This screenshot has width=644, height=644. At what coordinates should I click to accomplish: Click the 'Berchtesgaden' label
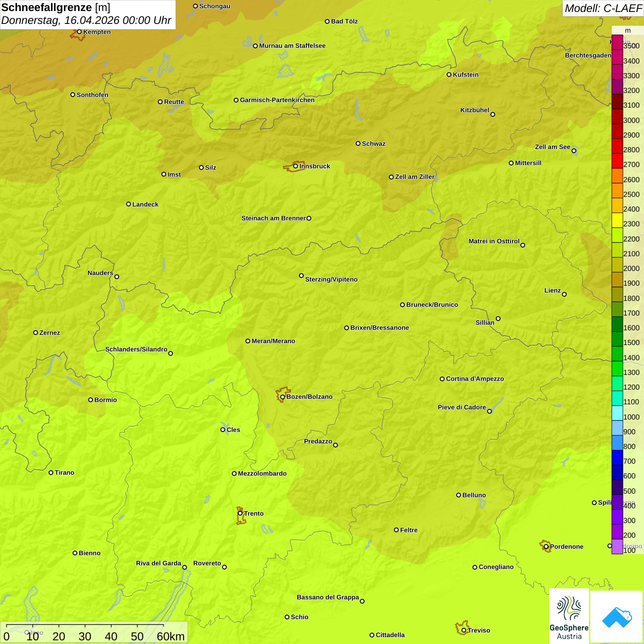(588, 55)
